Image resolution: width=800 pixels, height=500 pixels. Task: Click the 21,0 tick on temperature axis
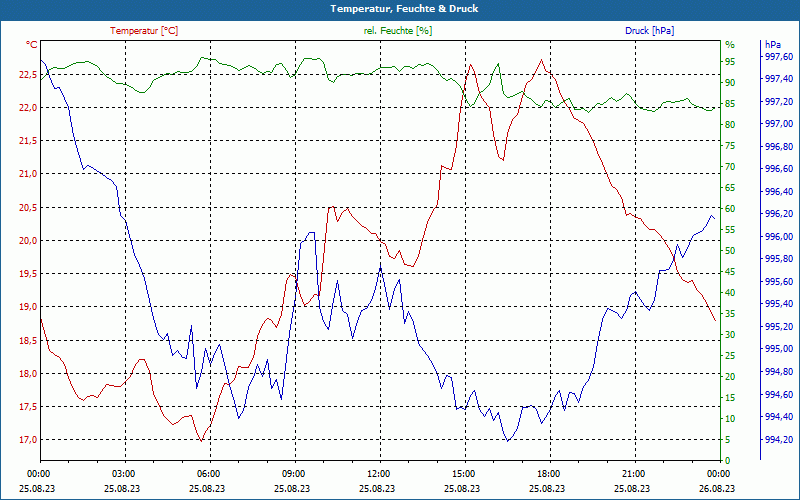point(28,174)
